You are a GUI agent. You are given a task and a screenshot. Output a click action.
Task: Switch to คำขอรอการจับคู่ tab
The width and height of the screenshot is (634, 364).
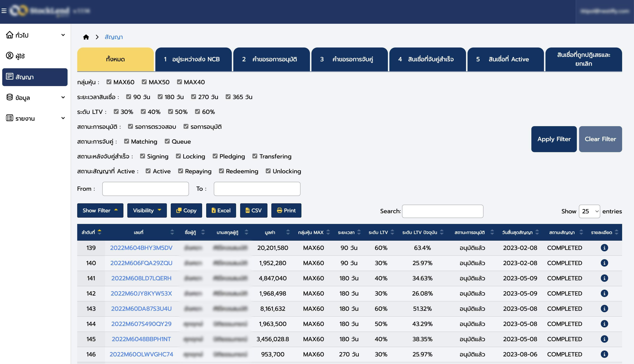[x=349, y=59]
